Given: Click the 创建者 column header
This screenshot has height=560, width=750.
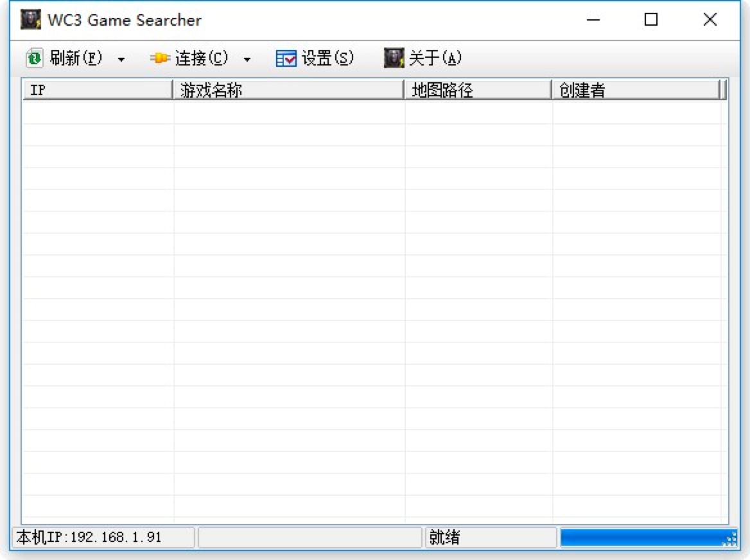Looking at the screenshot, I should [636, 89].
